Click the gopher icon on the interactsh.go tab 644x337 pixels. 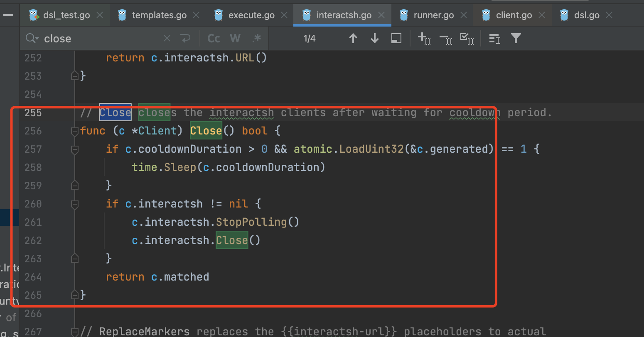pos(306,15)
